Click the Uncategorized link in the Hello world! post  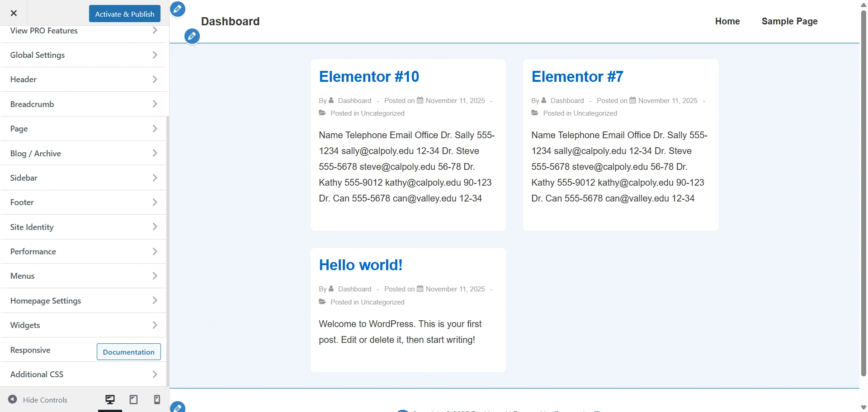382,302
